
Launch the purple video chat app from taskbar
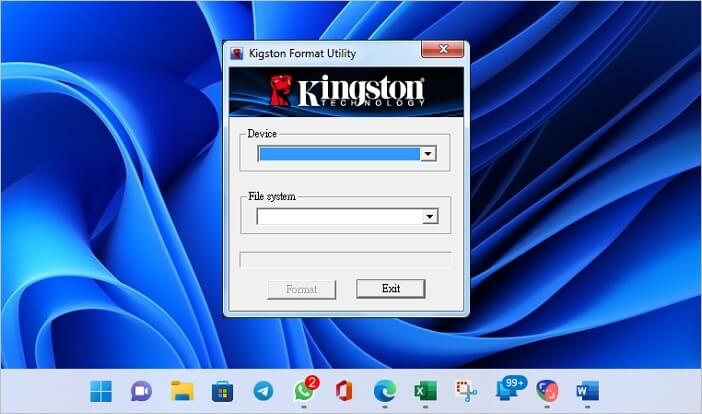tap(141, 390)
